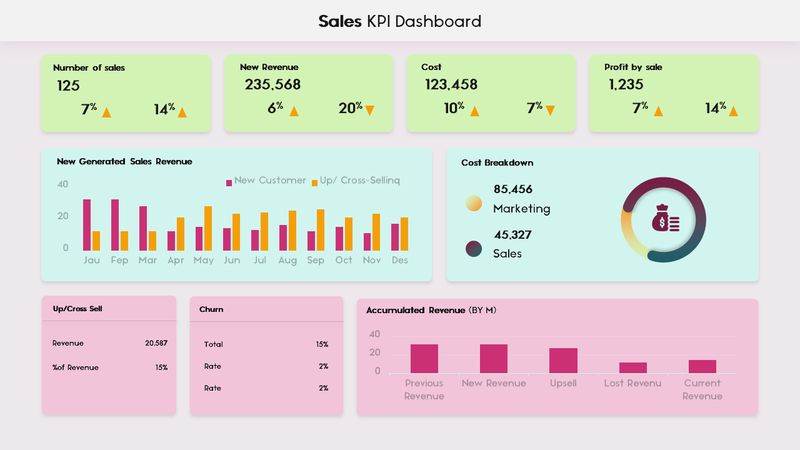The height and width of the screenshot is (450, 800).
Task: Click the Lost Revenu bar
Action: [x=633, y=367]
